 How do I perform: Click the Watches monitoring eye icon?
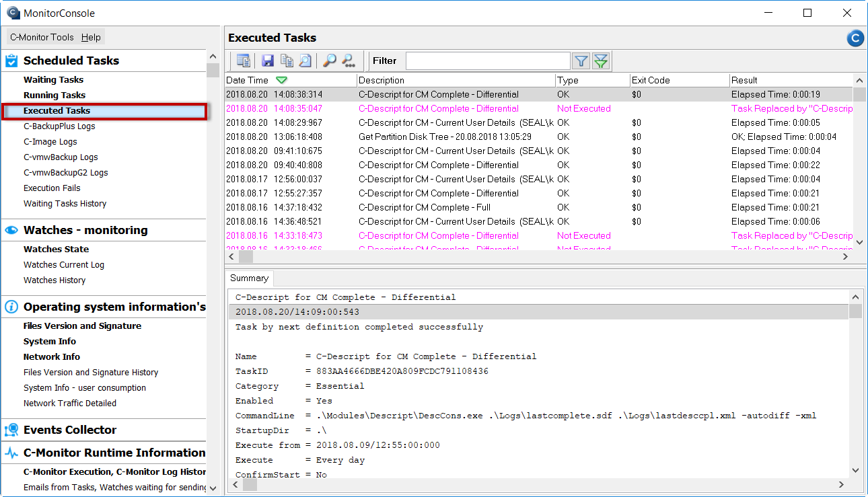click(11, 230)
